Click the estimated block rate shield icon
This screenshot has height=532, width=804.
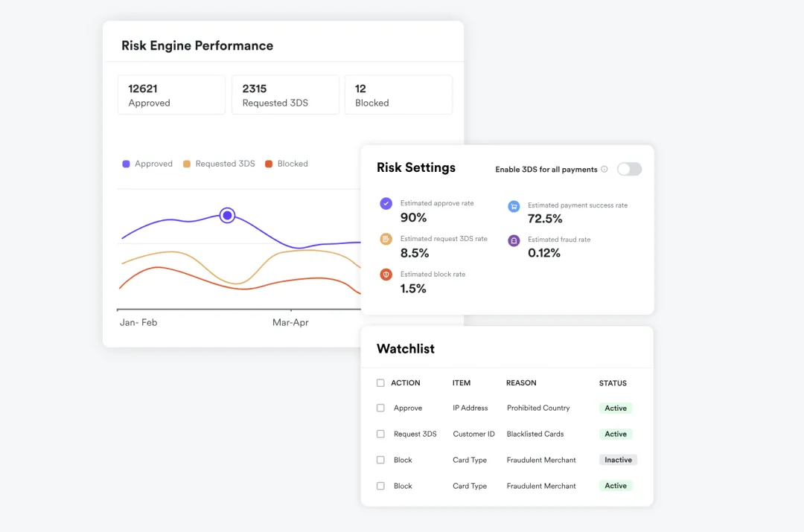386,275
